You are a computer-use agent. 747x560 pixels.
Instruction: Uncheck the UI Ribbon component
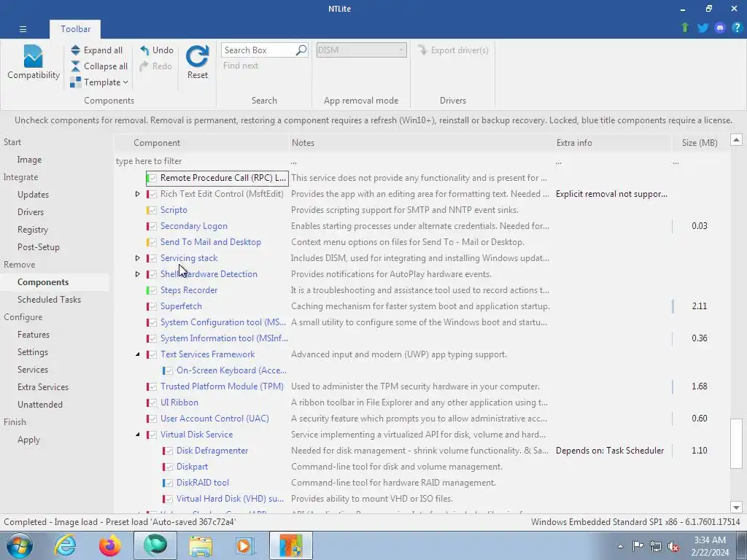pyautogui.click(x=152, y=402)
